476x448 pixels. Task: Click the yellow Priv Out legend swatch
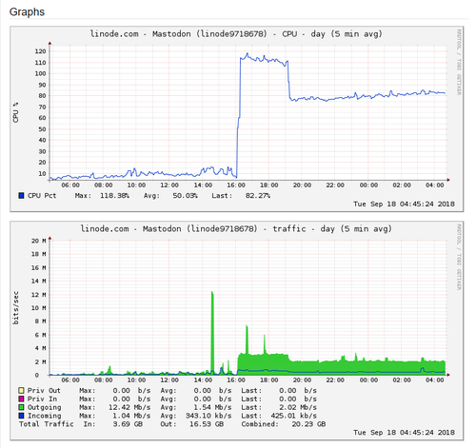(21, 390)
